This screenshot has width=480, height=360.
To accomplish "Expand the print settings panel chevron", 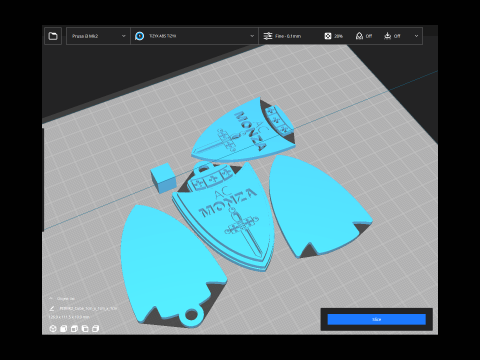I will pos(416,36).
